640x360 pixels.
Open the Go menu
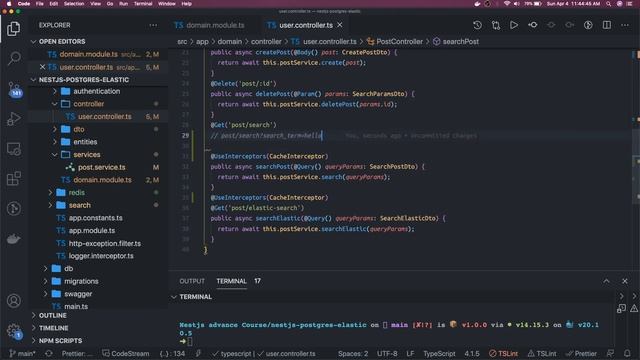click(x=110, y=4)
